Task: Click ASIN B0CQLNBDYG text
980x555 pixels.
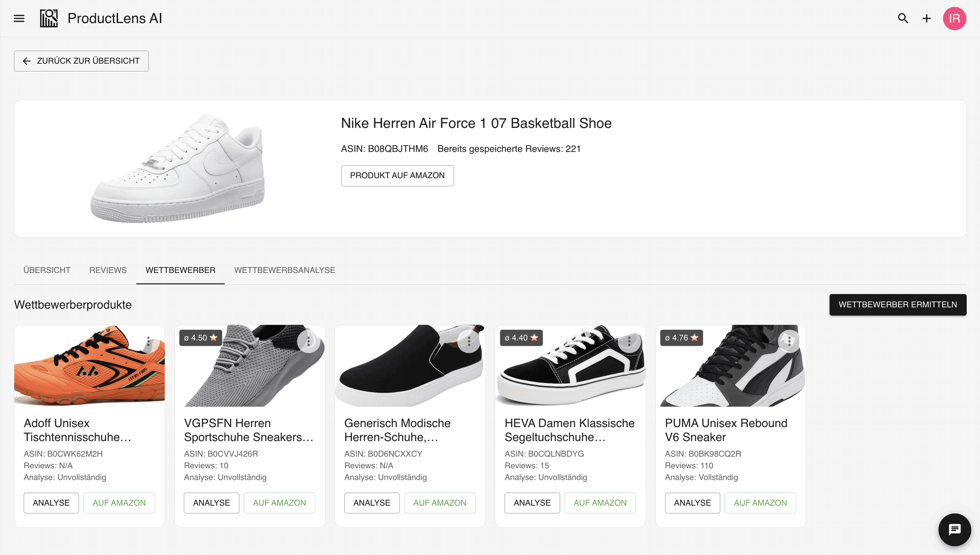Action: (545, 453)
